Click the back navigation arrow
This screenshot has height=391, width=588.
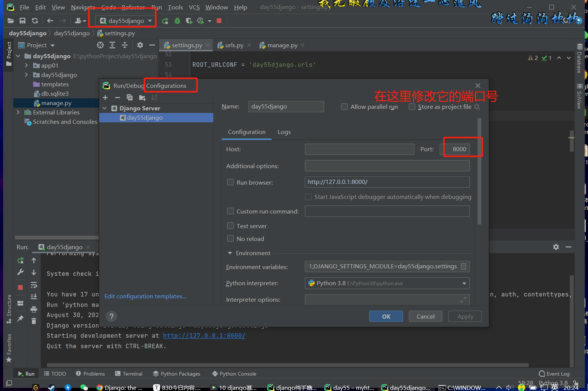50,21
